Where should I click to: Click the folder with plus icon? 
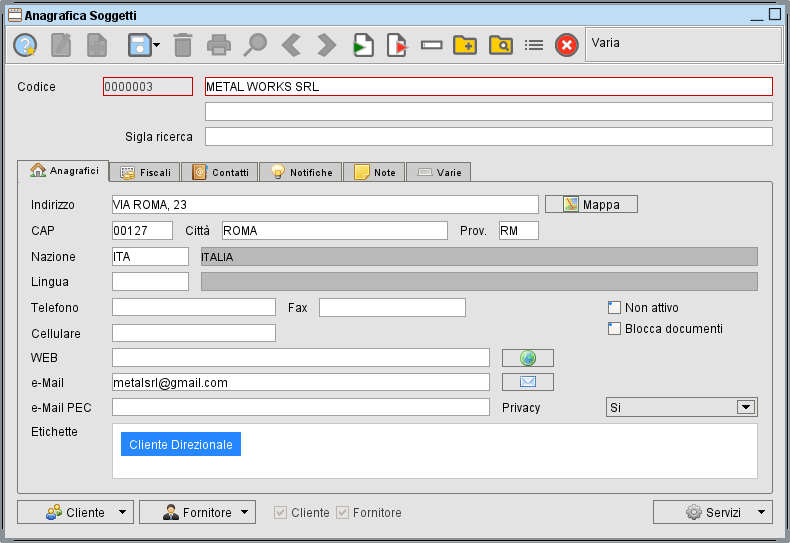pos(464,45)
